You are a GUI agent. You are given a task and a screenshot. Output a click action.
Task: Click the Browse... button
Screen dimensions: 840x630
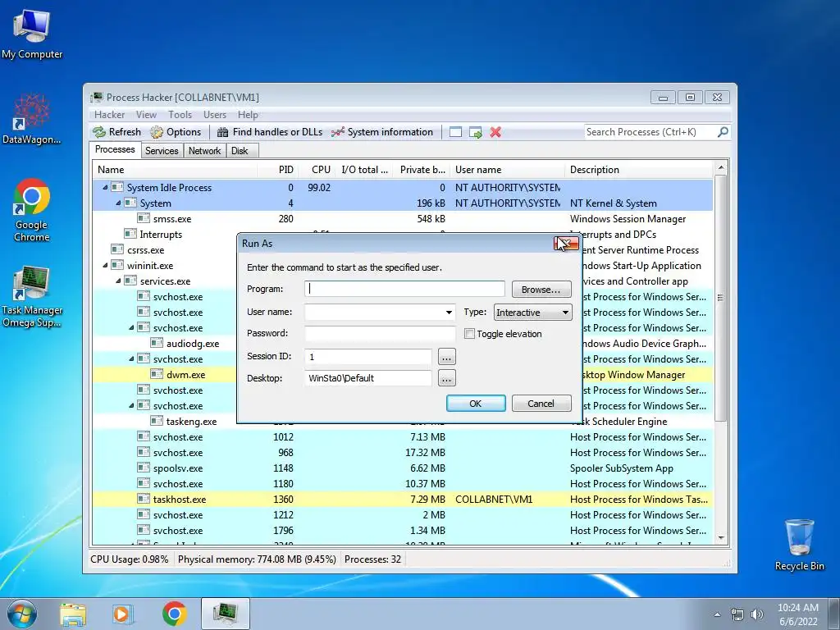tap(541, 290)
